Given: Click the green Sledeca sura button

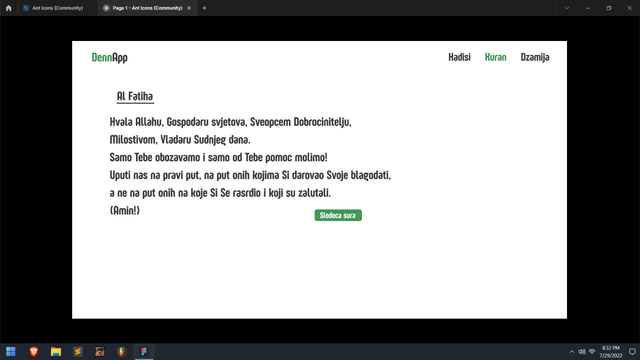Looking at the screenshot, I should pos(338,215).
